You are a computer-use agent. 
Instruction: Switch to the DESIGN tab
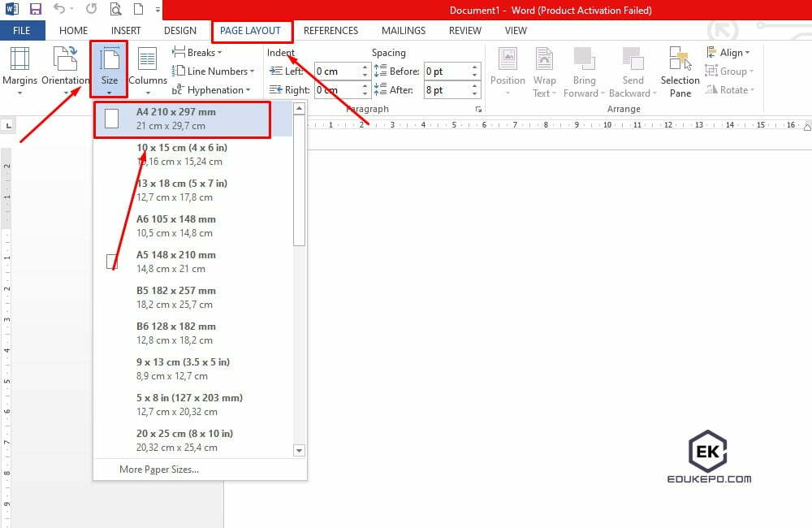click(x=180, y=30)
